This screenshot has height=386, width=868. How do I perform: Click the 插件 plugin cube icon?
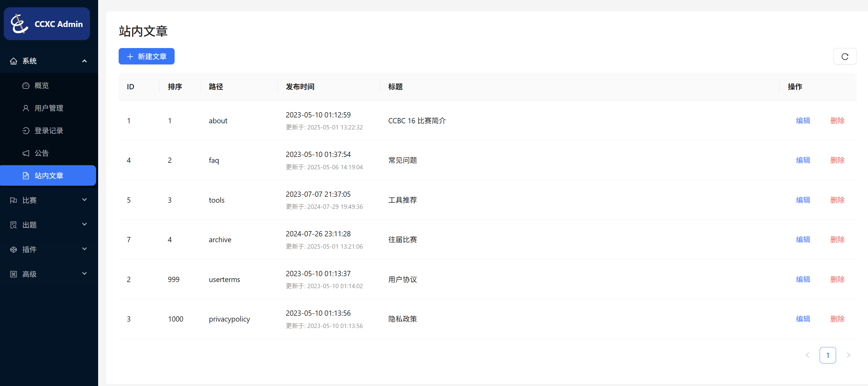tap(13, 250)
